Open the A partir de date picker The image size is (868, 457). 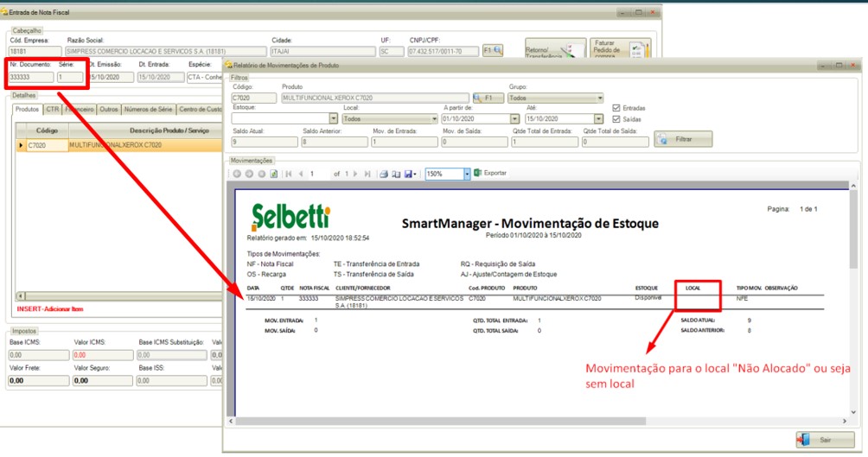click(514, 119)
